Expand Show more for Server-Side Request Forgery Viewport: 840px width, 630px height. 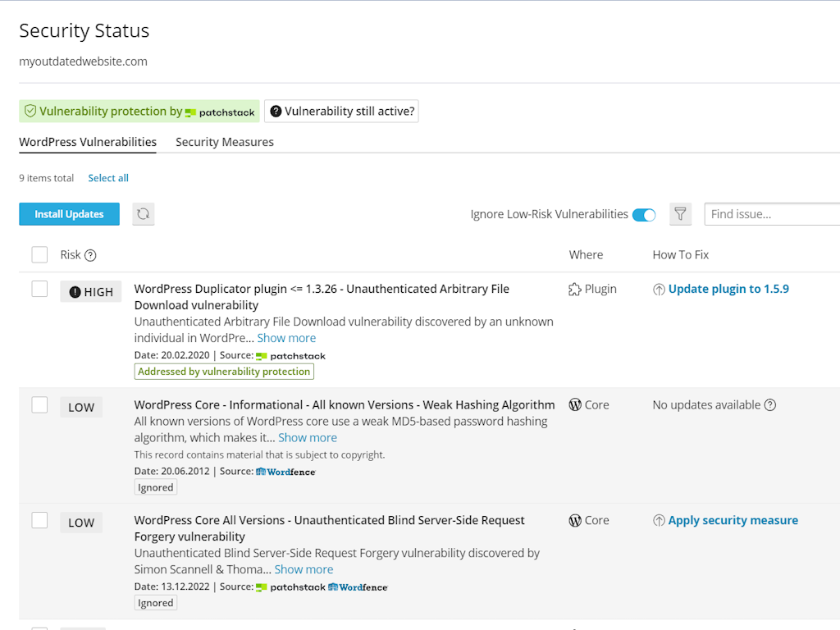tap(304, 569)
